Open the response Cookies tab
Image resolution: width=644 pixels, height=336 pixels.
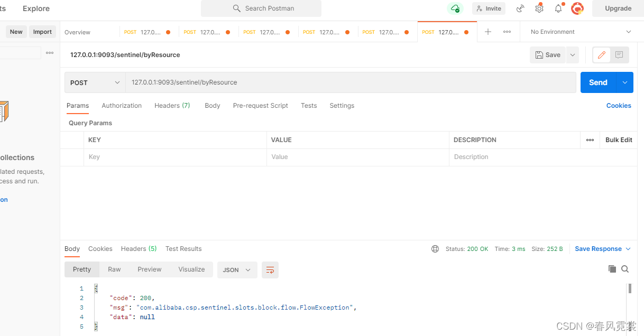(x=100, y=249)
